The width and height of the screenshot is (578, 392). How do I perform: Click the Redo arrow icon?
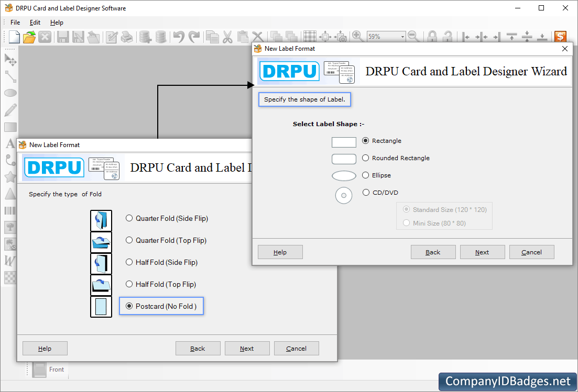[x=194, y=37]
